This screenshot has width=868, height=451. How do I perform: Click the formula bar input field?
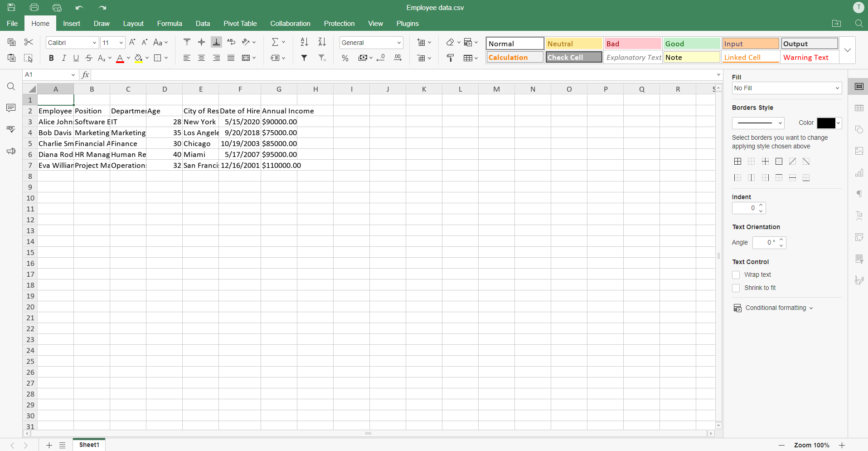click(x=403, y=74)
